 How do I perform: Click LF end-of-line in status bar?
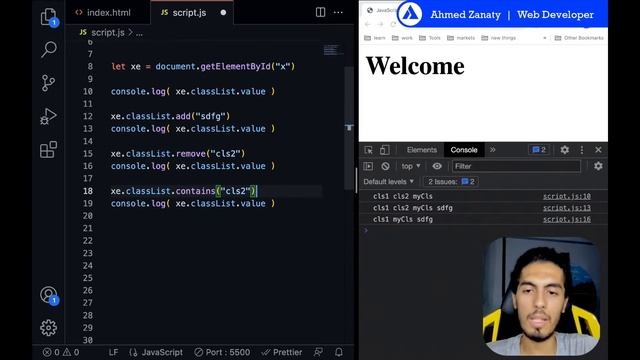coord(113,352)
